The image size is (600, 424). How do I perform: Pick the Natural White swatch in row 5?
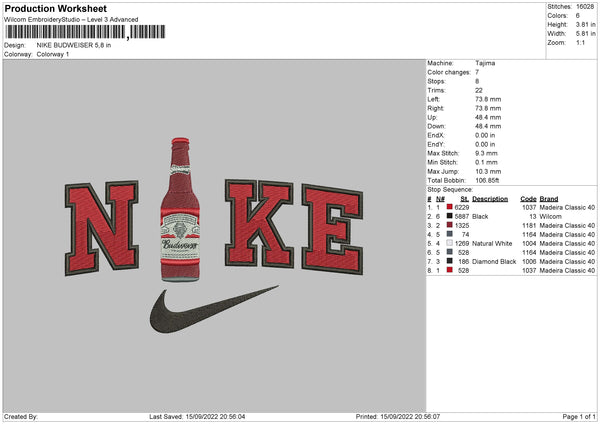click(x=450, y=243)
